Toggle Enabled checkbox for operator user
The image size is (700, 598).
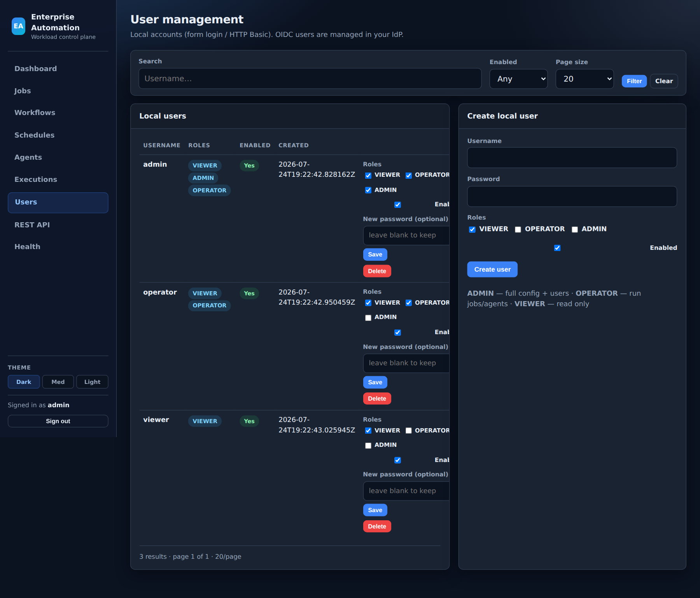click(x=397, y=333)
